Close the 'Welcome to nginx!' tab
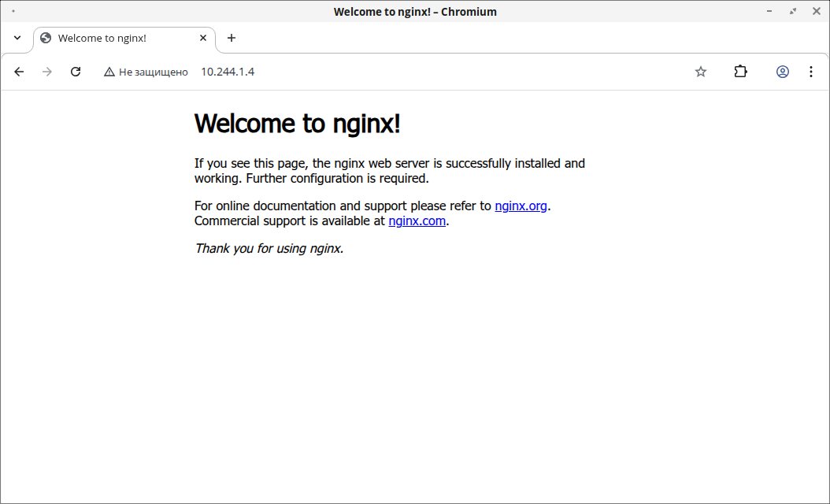The height and width of the screenshot is (504, 830). pyautogui.click(x=203, y=38)
